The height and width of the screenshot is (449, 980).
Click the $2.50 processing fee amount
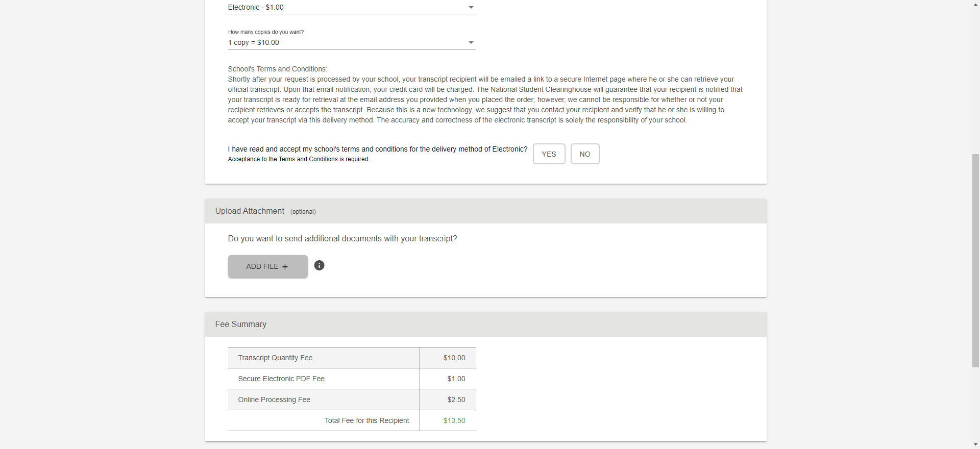pos(456,400)
